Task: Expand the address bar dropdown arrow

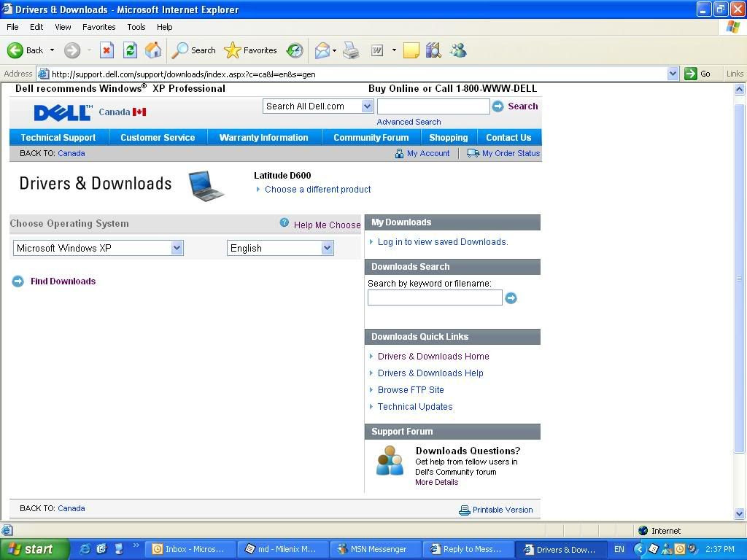Action: point(673,74)
